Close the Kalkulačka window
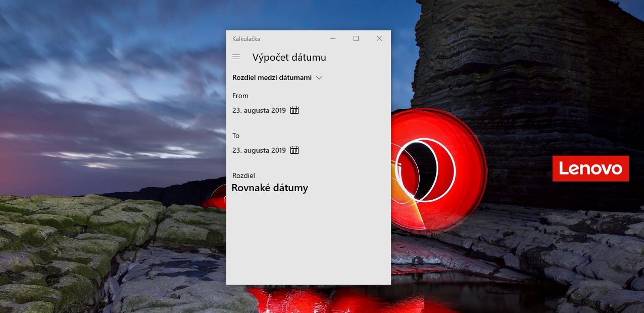Screen dimensions: 644x313 pyautogui.click(x=379, y=38)
